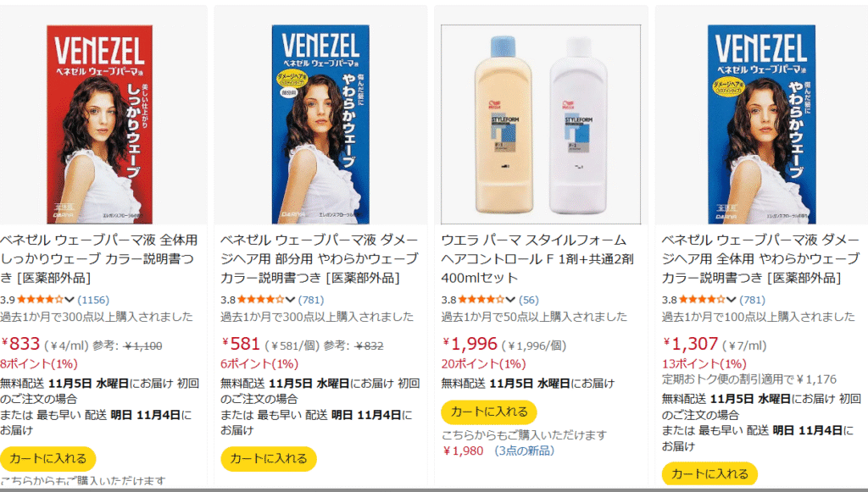868x492 pixels.
Task: Expand rating chevron next to 3.9 stars
Action: tap(70, 300)
